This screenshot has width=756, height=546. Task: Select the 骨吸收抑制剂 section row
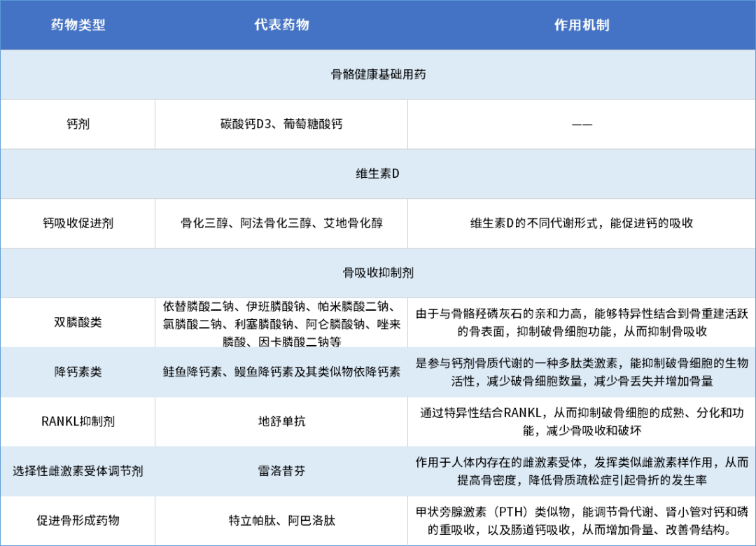378,272
